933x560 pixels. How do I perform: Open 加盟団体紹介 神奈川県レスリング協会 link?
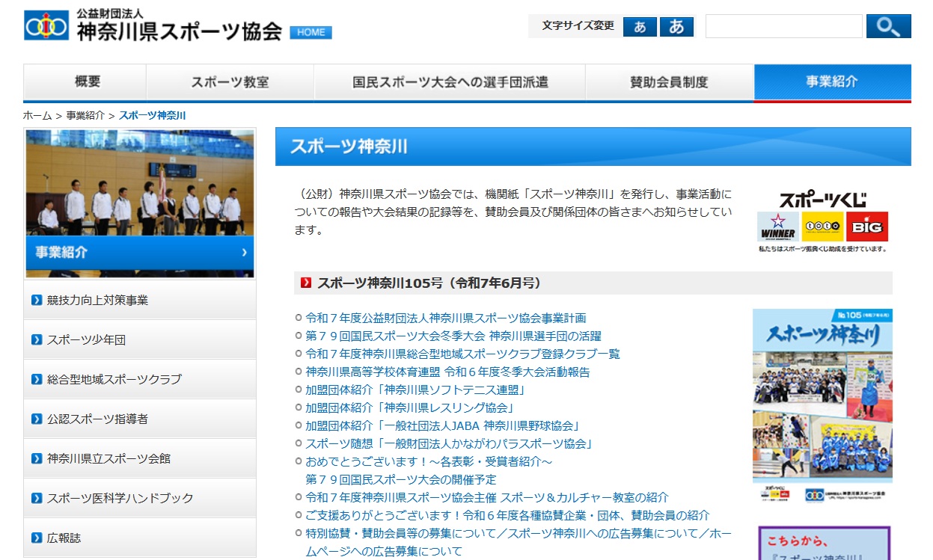tap(410, 407)
